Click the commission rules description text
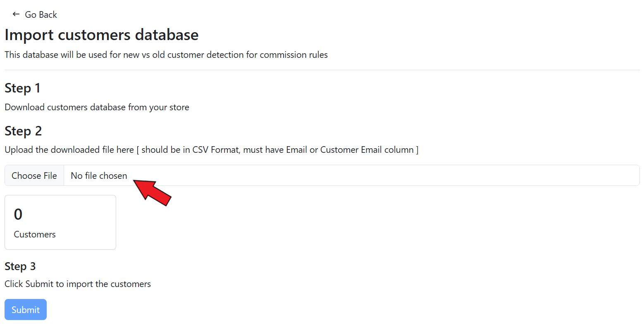Viewport: 644px width, 325px height. 166,55
